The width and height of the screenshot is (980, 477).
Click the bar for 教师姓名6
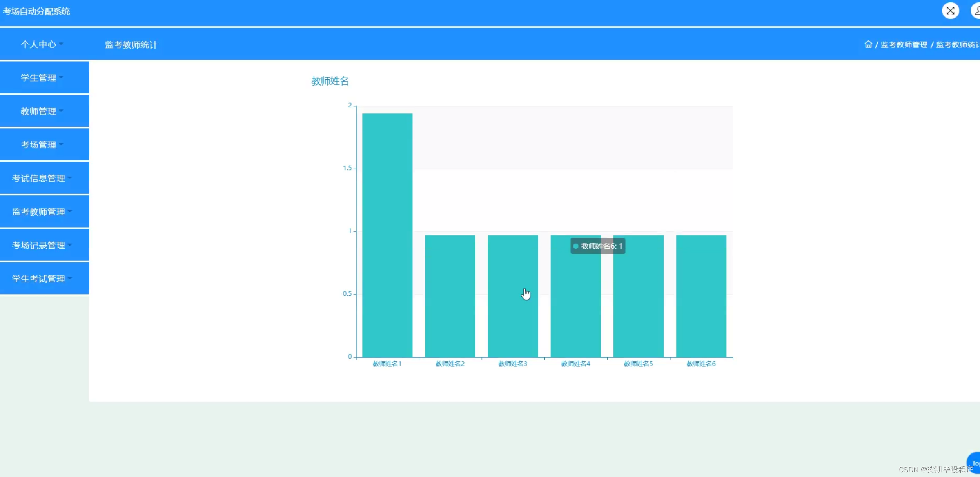point(701,296)
